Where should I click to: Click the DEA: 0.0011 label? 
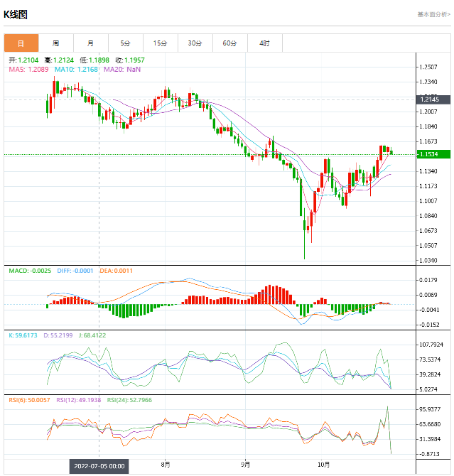[x=117, y=271]
